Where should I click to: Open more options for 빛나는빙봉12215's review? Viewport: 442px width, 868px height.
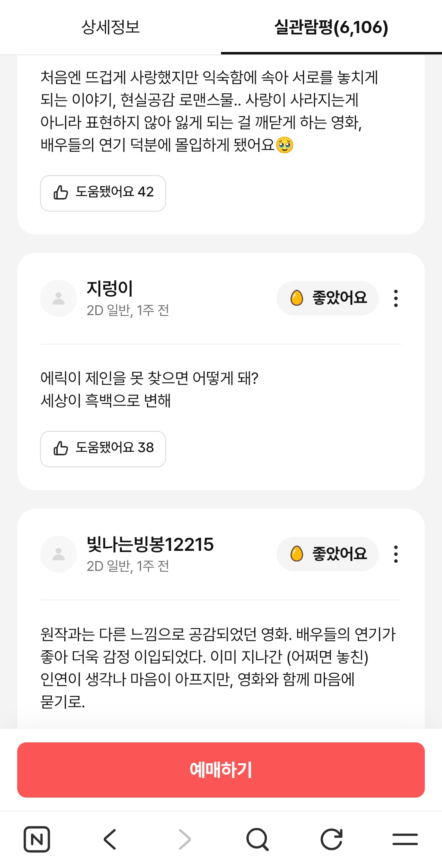[x=396, y=554]
